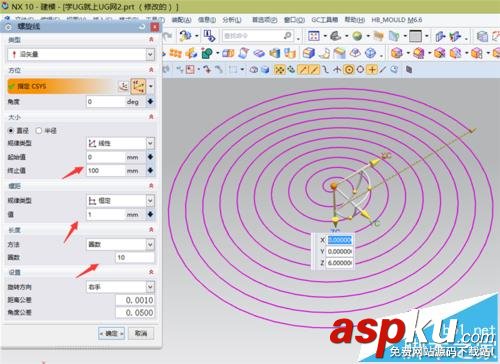Collapse the 长度 section
The height and width of the screenshot is (364, 500).
click(151, 230)
